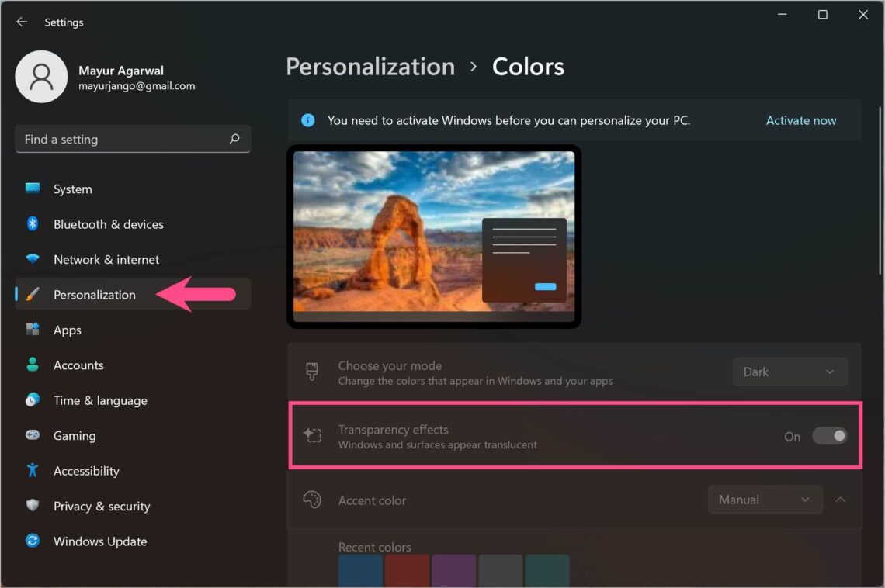Image resolution: width=885 pixels, height=588 pixels.
Task: Click the Apps sidebar icon
Action: (33, 330)
